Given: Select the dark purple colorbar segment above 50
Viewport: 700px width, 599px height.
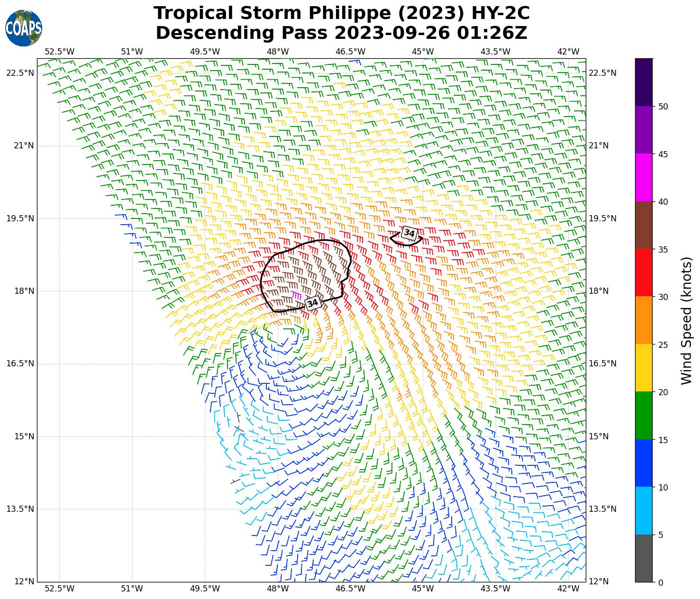Looking at the screenshot, I should coord(644,82).
